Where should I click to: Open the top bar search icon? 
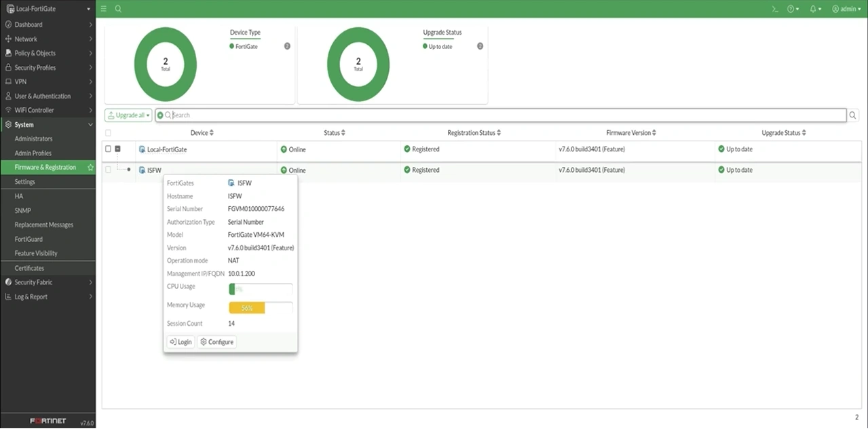tap(118, 9)
